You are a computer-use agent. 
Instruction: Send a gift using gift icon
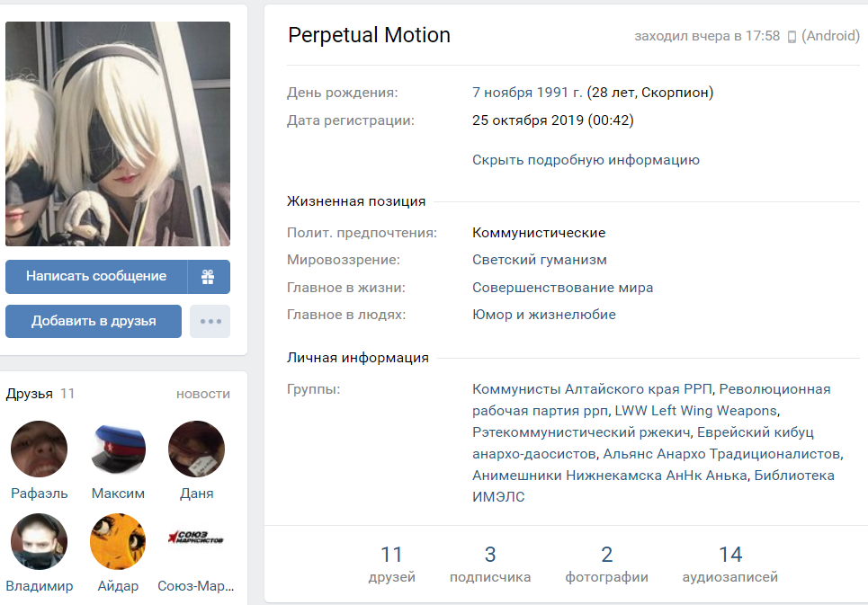click(208, 277)
